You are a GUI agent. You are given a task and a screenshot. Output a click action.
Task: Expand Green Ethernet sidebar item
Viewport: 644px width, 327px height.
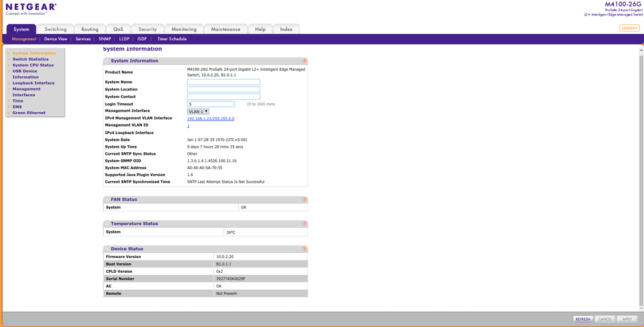pyautogui.click(x=28, y=113)
